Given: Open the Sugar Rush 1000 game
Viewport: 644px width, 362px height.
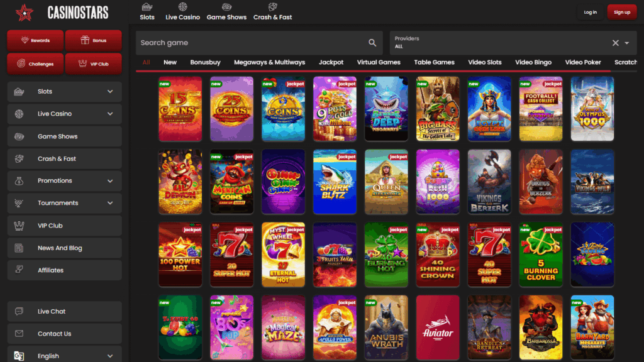Looking at the screenshot, I should pos(438,182).
